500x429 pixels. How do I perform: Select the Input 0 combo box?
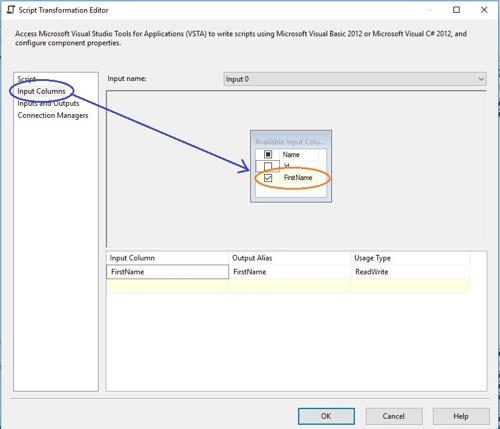coord(355,79)
